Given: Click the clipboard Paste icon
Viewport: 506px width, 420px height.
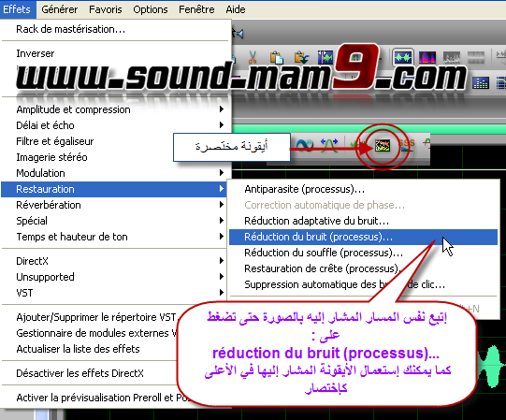Looking at the screenshot, I should pyautogui.click(x=277, y=57).
